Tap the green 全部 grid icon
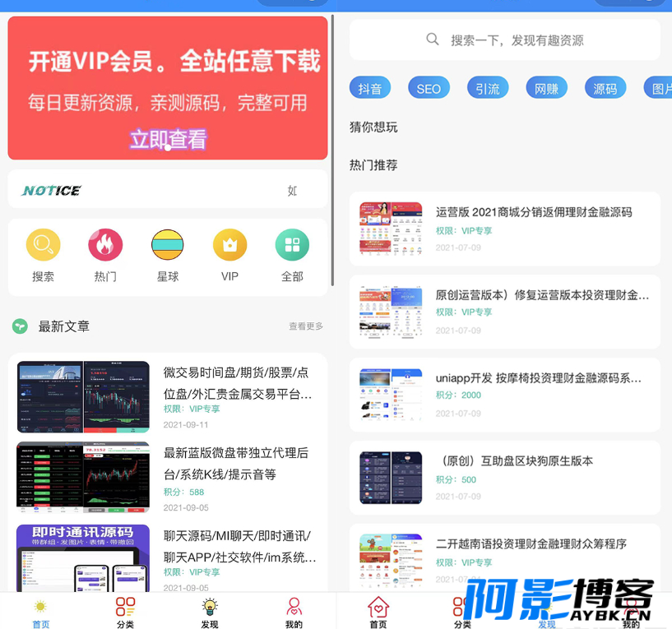 292,245
